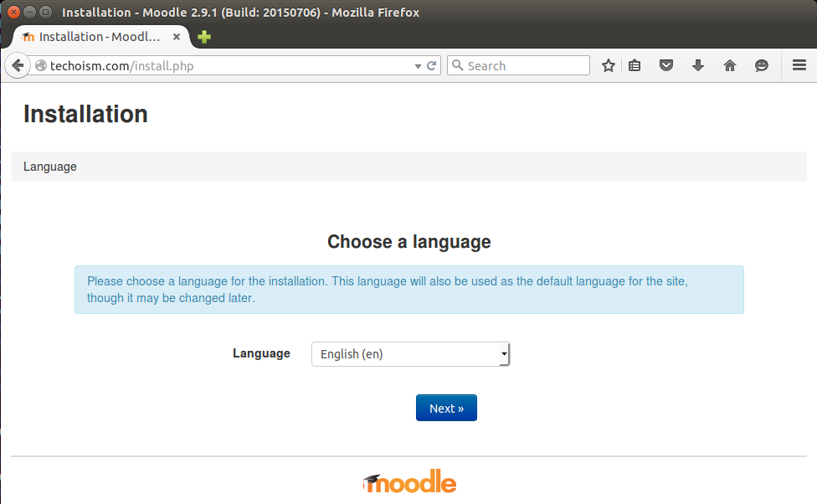817x504 pixels.
Task: Click the Next » button
Action: tap(446, 408)
